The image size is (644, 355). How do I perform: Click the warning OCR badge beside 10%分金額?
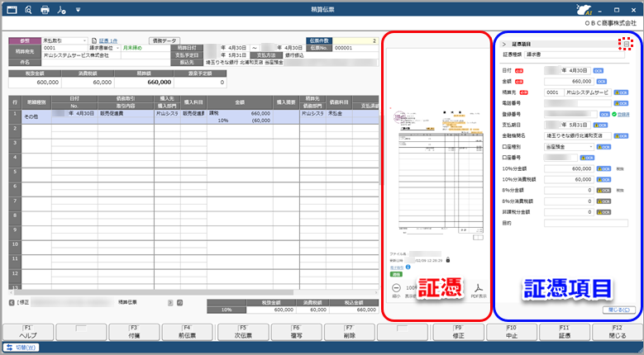click(x=603, y=168)
